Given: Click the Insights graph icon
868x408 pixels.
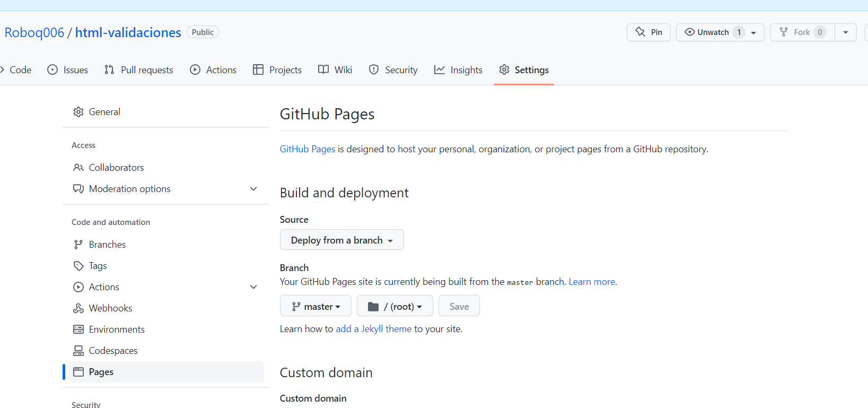Looking at the screenshot, I should pos(440,70).
